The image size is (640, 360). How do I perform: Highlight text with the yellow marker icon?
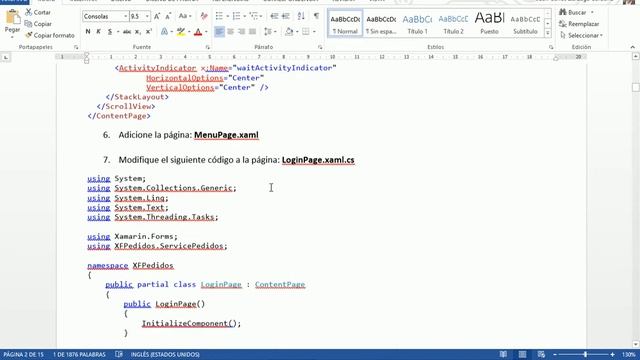coord(181,31)
